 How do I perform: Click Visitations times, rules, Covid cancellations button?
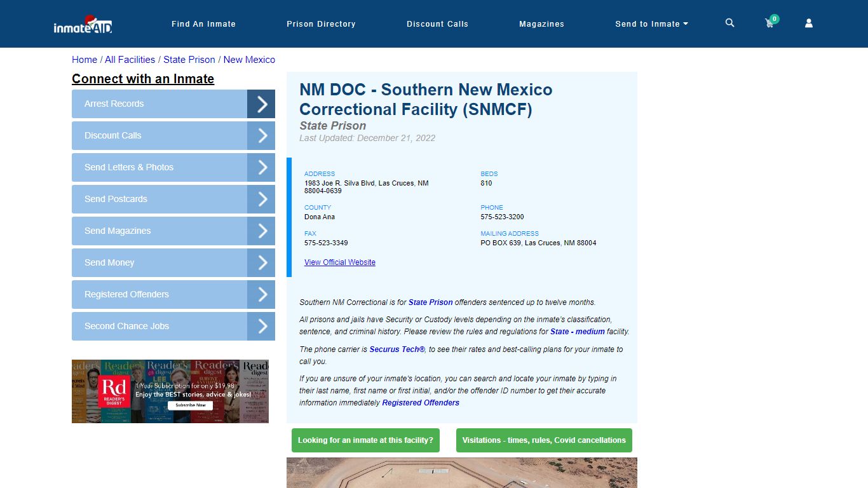[x=544, y=440]
